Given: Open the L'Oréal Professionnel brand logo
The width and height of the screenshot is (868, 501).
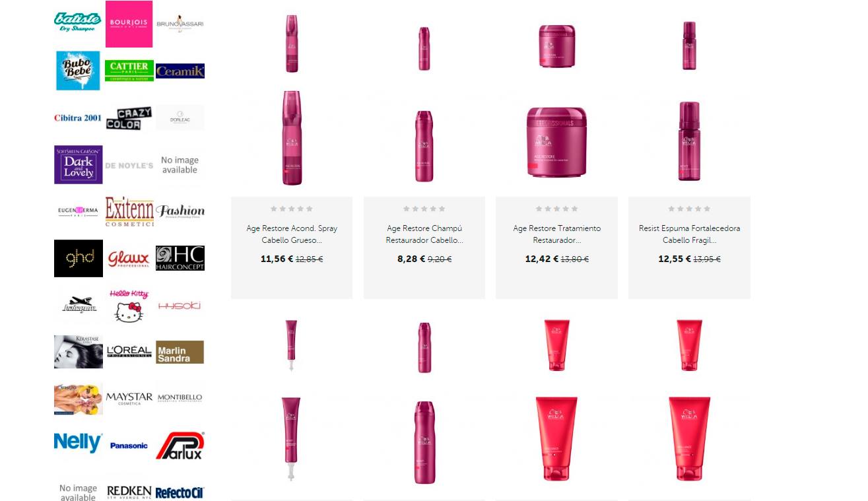Looking at the screenshot, I should [129, 352].
